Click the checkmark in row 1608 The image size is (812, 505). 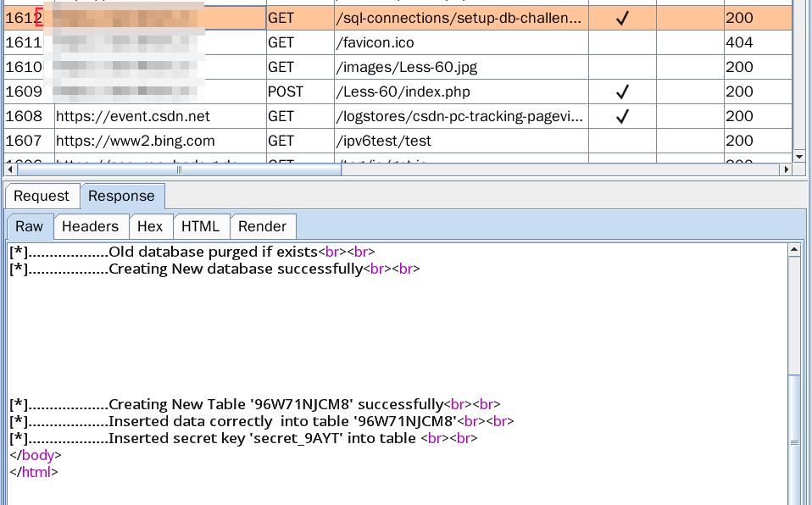click(x=622, y=116)
